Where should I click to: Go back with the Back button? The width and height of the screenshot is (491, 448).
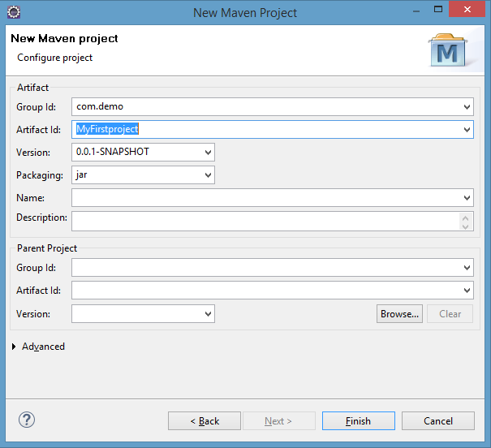(205, 420)
